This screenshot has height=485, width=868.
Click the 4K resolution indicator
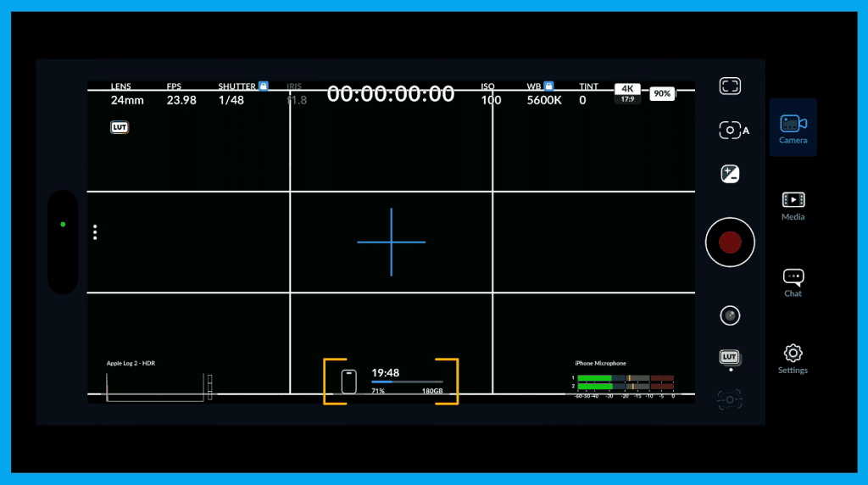(627, 89)
